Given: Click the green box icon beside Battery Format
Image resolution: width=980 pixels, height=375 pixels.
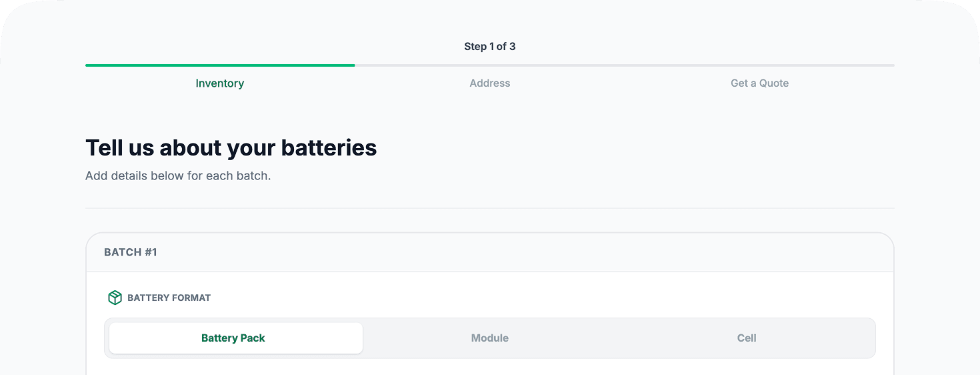Looking at the screenshot, I should [115, 298].
